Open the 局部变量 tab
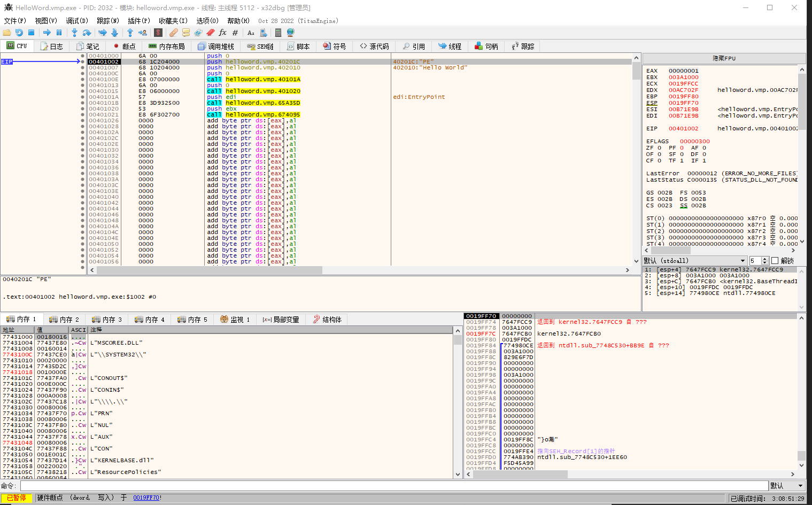812x505 pixels. click(281, 320)
